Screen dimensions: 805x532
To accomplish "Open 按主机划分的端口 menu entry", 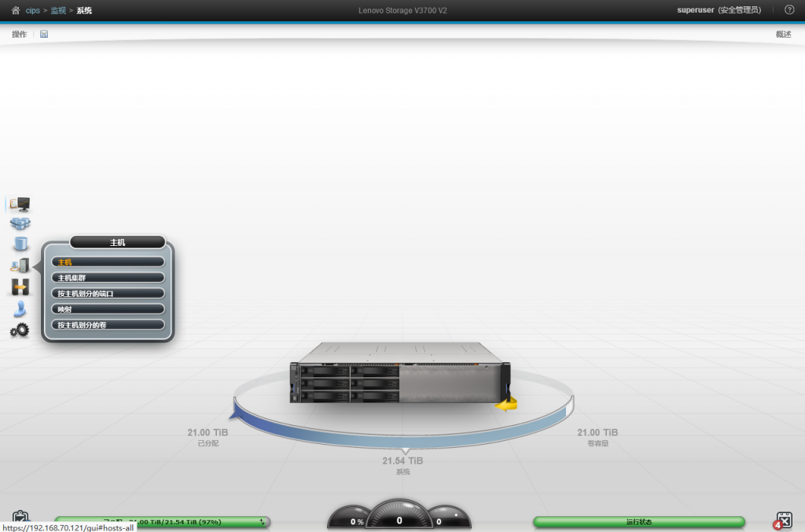I will (x=108, y=293).
